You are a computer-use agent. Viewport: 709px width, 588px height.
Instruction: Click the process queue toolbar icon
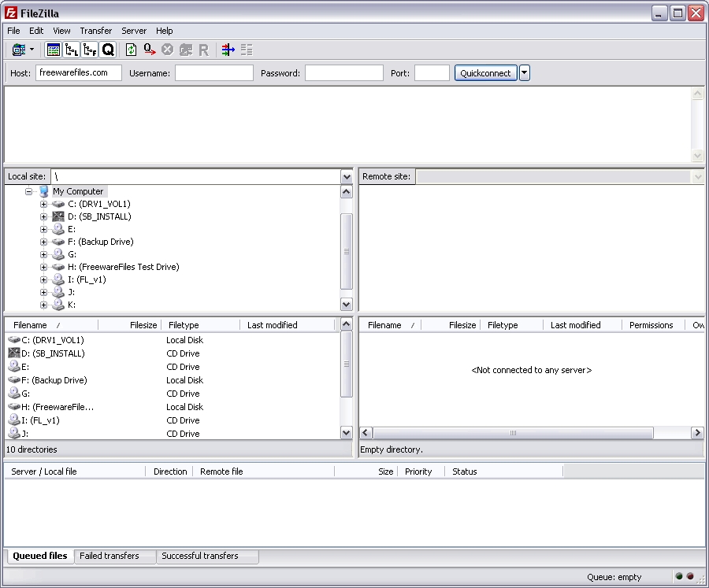150,50
